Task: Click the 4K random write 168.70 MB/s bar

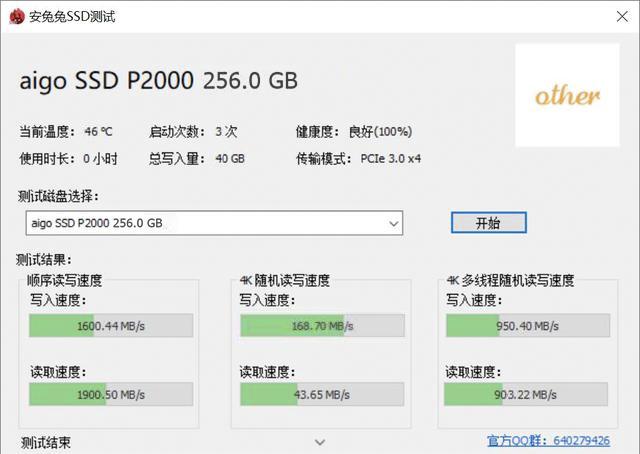Action: pos(322,325)
